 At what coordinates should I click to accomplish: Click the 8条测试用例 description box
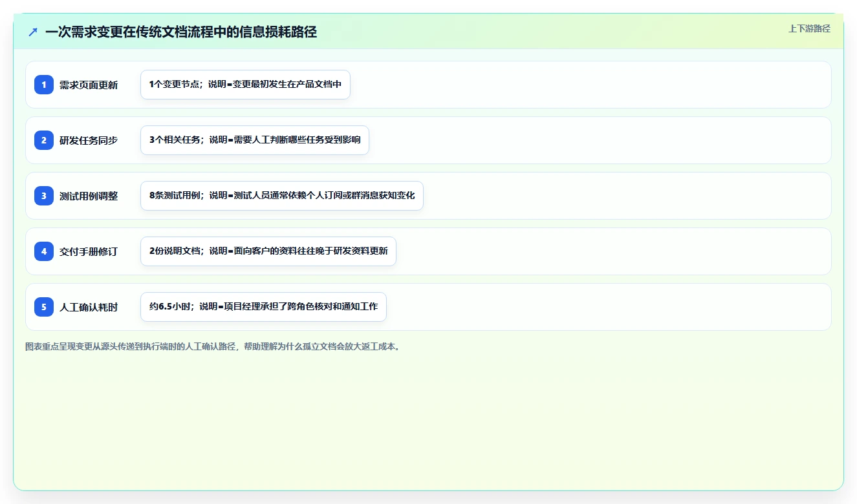point(282,196)
